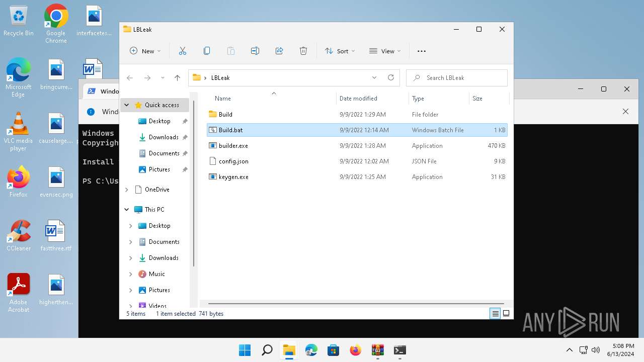The height and width of the screenshot is (362, 644).
Task: Open evensec.png on the desktop
Action: point(56,182)
